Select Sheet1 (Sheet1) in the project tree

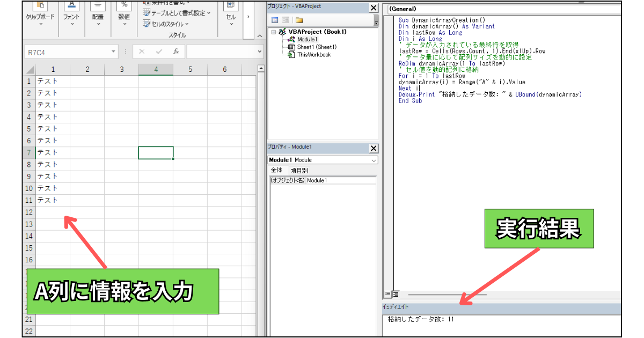coord(316,47)
